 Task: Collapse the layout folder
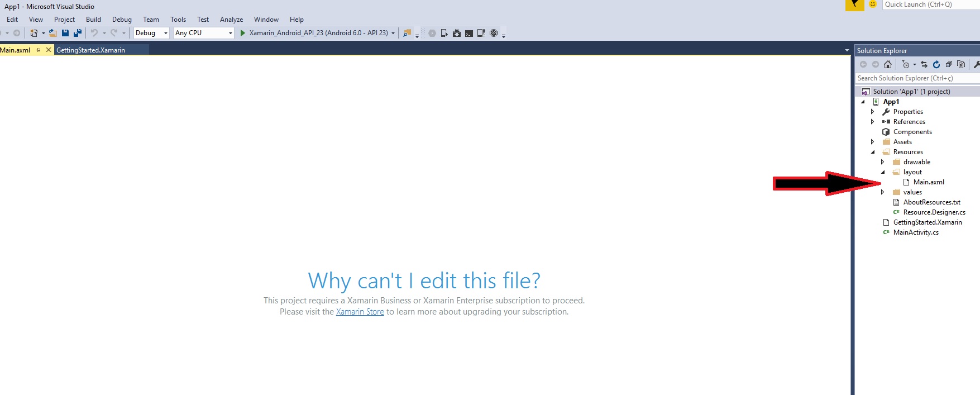click(x=883, y=172)
